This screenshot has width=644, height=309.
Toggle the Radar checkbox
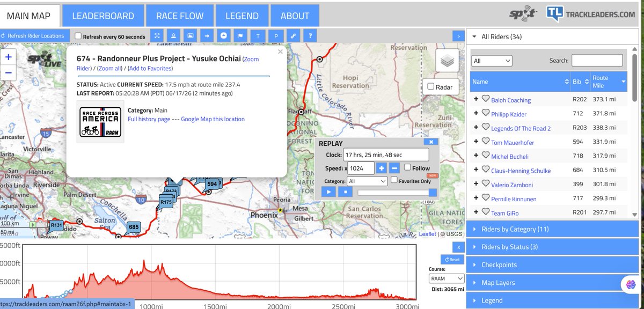click(430, 86)
